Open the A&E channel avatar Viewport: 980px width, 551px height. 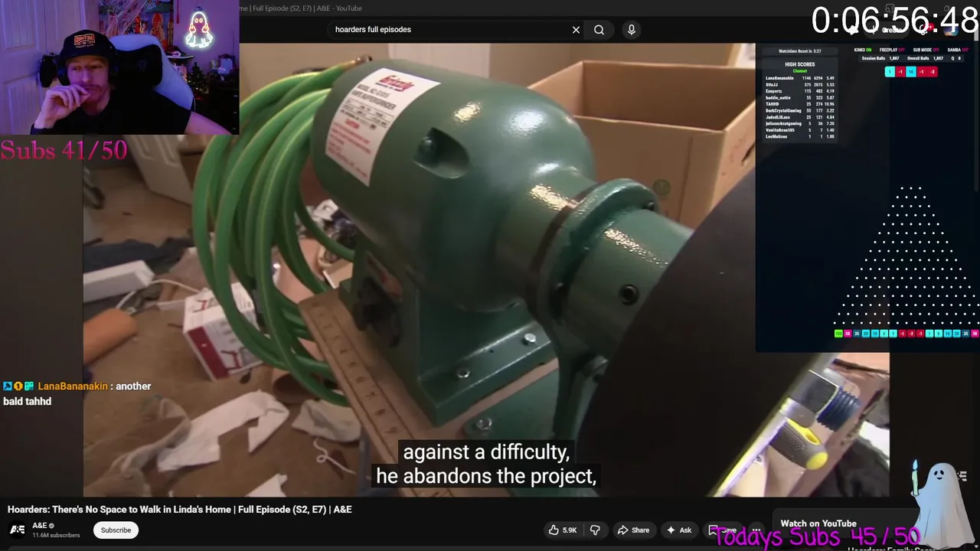pyautogui.click(x=16, y=530)
